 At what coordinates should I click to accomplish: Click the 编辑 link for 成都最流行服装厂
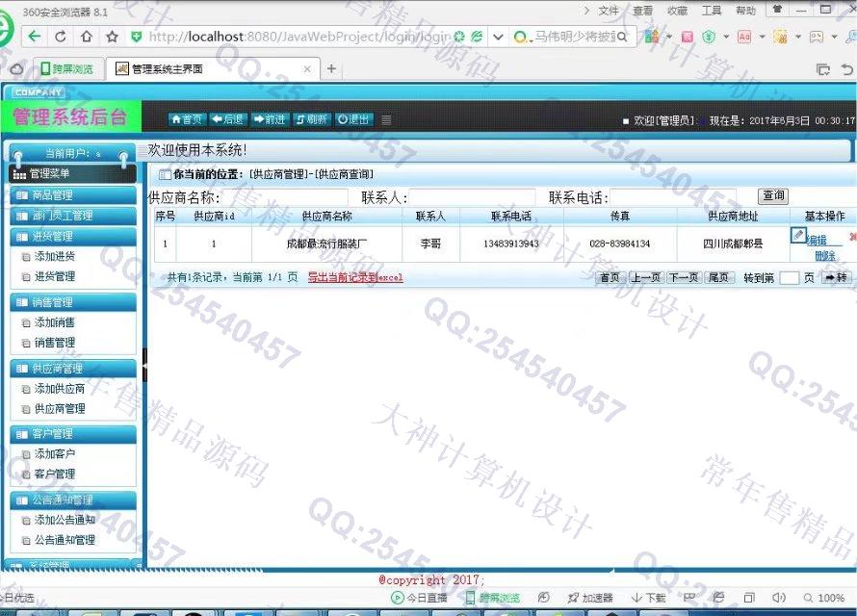pyautogui.click(x=817, y=240)
